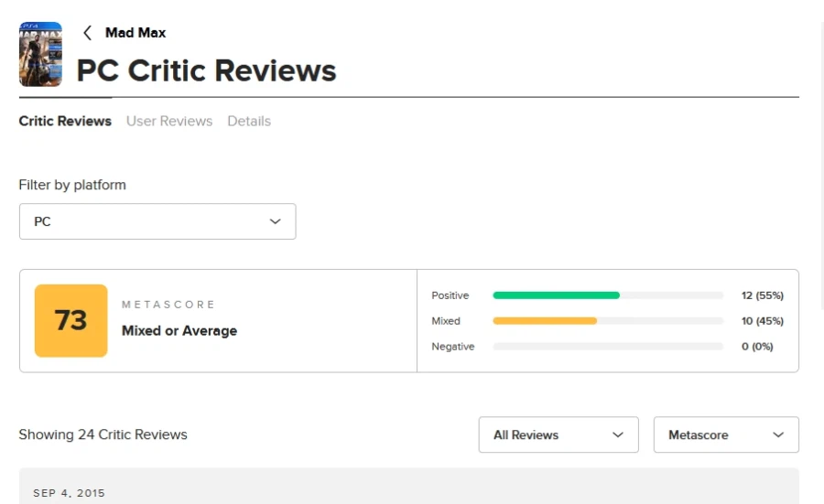824x504 pixels.
Task: Click the back arrow beside Mad Max
Action: pyautogui.click(x=88, y=33)
